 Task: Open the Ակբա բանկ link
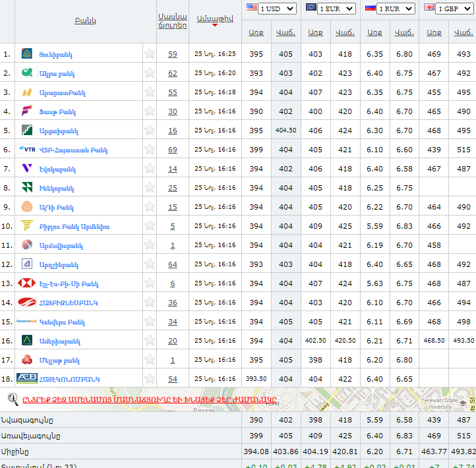(57, 74)
